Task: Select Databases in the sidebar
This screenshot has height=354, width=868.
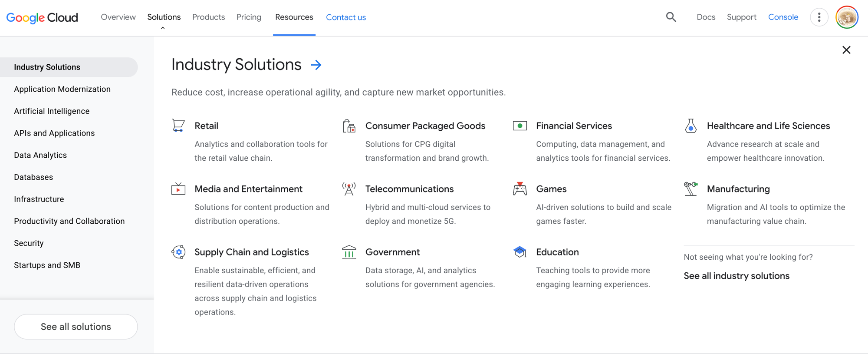Action: [33, 177]
